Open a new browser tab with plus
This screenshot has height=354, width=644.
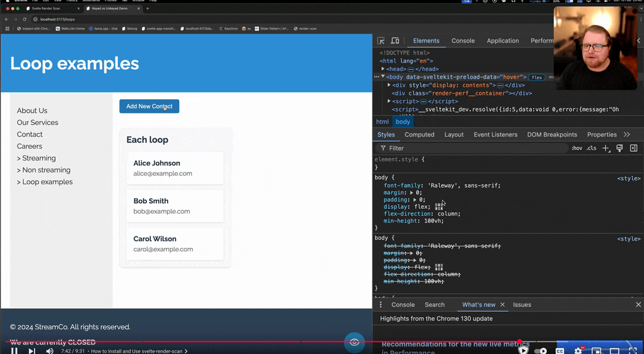click(148, 8)
